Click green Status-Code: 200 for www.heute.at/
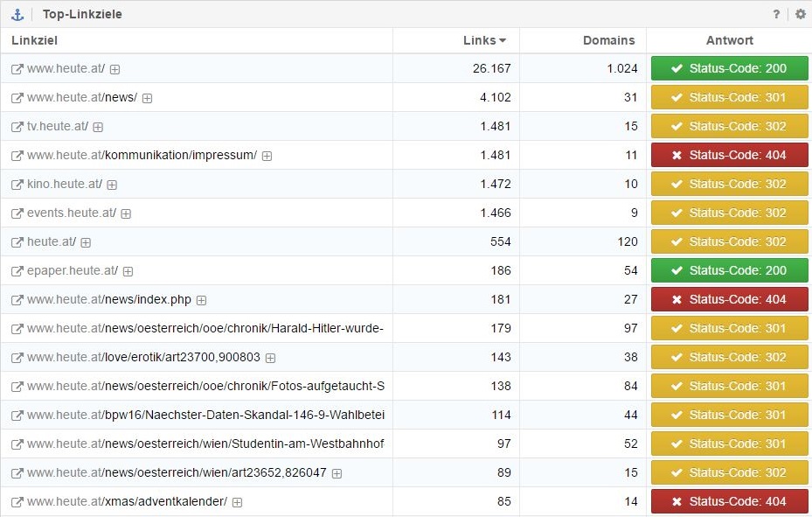 pos(729,68)
